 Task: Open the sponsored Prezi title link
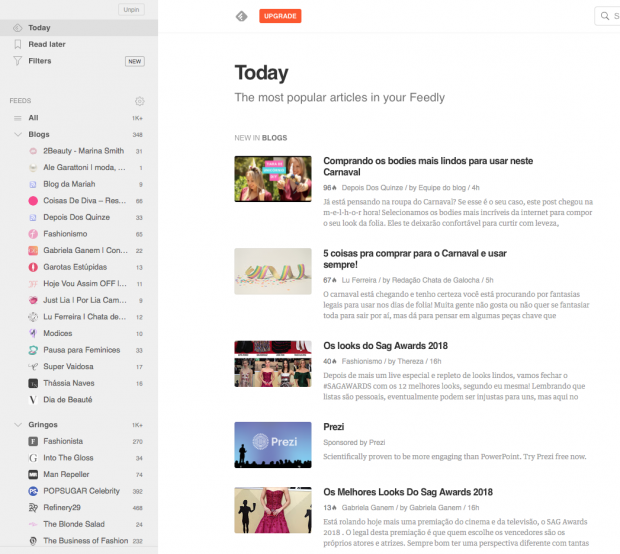(333, 427)
